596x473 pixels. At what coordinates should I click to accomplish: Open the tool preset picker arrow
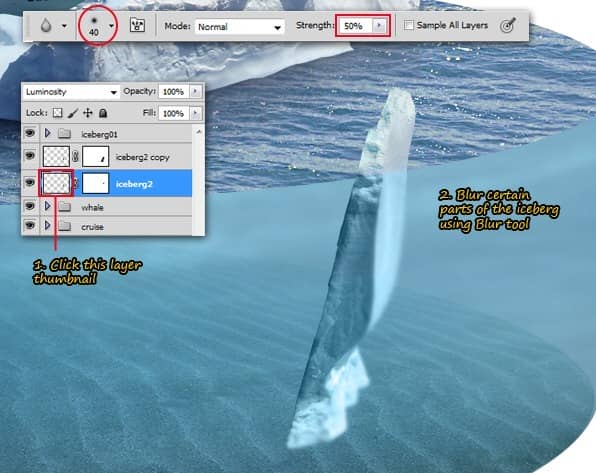(64, 26)
